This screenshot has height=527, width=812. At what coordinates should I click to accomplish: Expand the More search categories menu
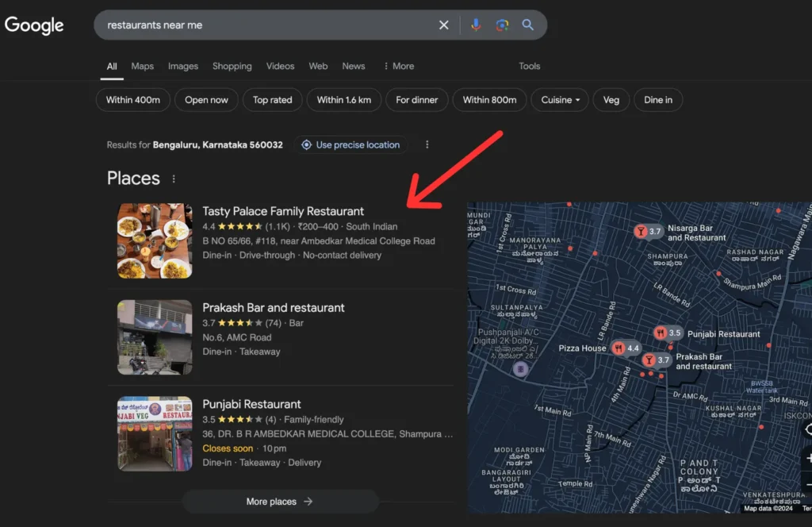coord(398,67)
